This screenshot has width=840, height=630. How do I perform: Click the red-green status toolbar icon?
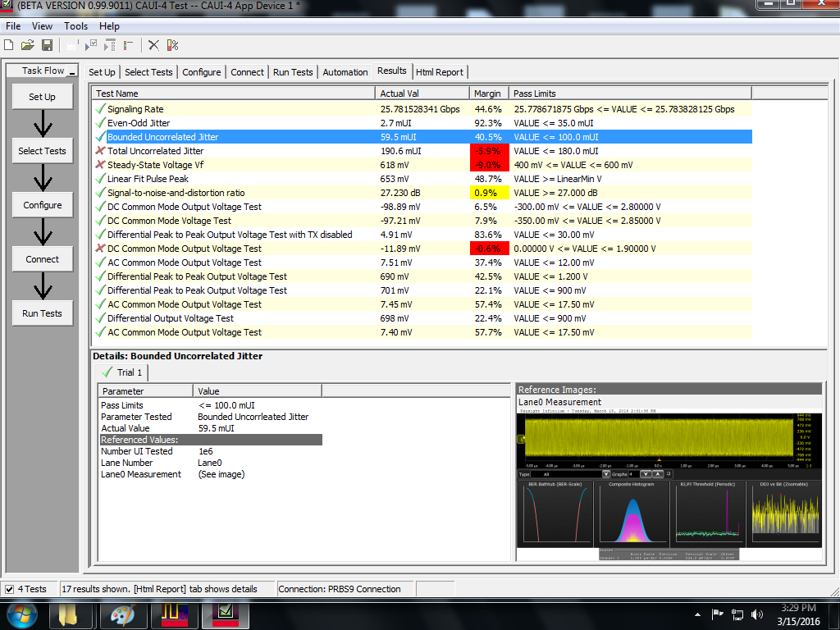click(127, 45)
